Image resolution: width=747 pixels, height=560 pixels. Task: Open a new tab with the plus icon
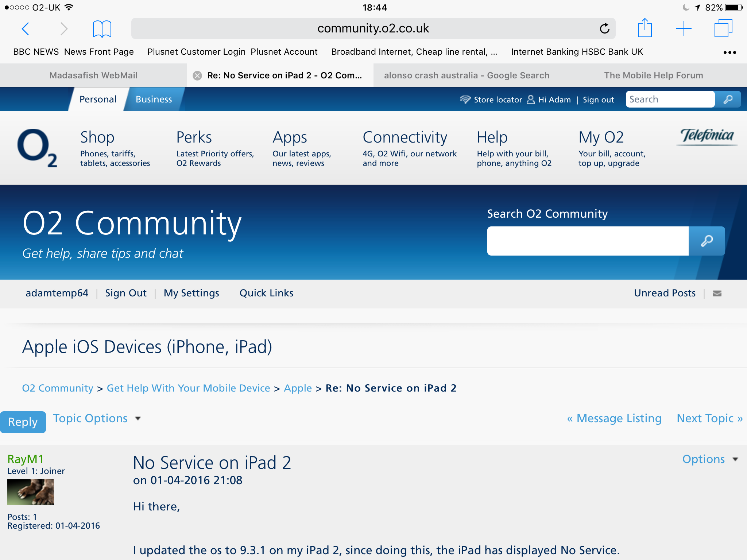[684, 28]
